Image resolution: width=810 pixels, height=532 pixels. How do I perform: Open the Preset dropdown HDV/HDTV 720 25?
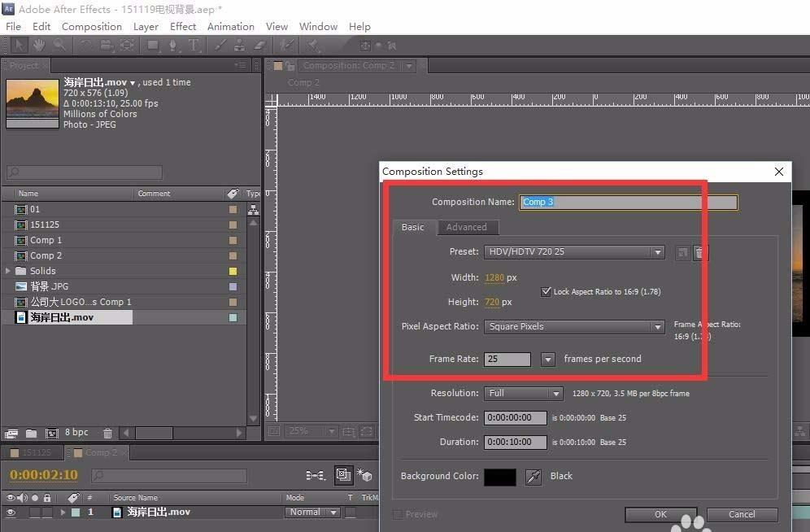pyautogui.click(x=574, y=252)
